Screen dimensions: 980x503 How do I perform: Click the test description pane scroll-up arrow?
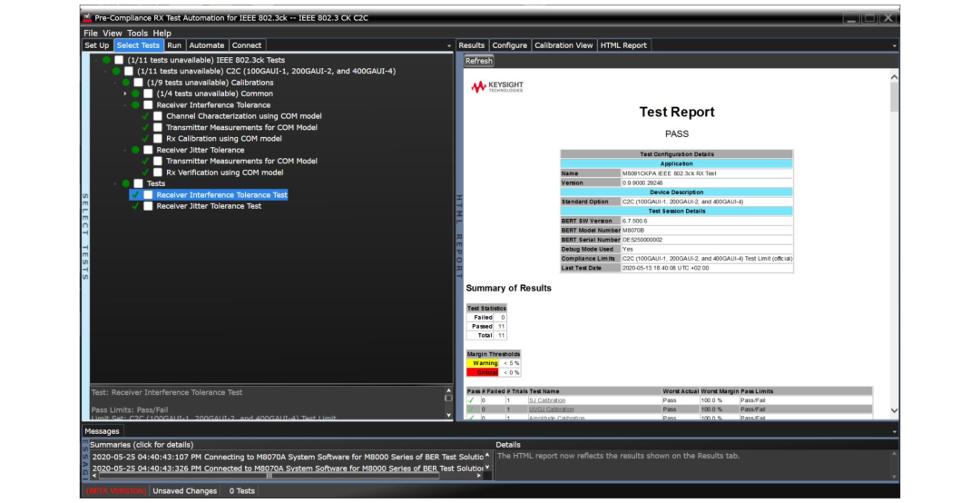pyautogui.click(x=448, y=390)
